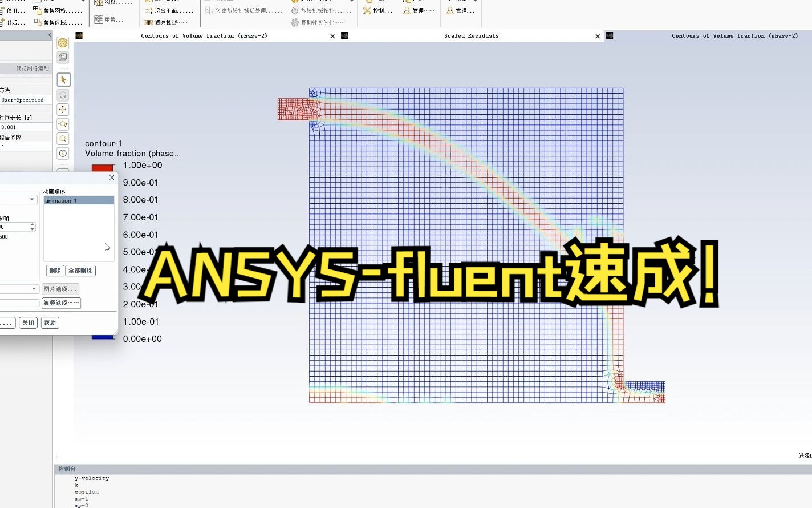Click the blue 0.00e+00 legend color swatch
The height and width of the screenshot is (508, 812).
[x=103, y=337]
